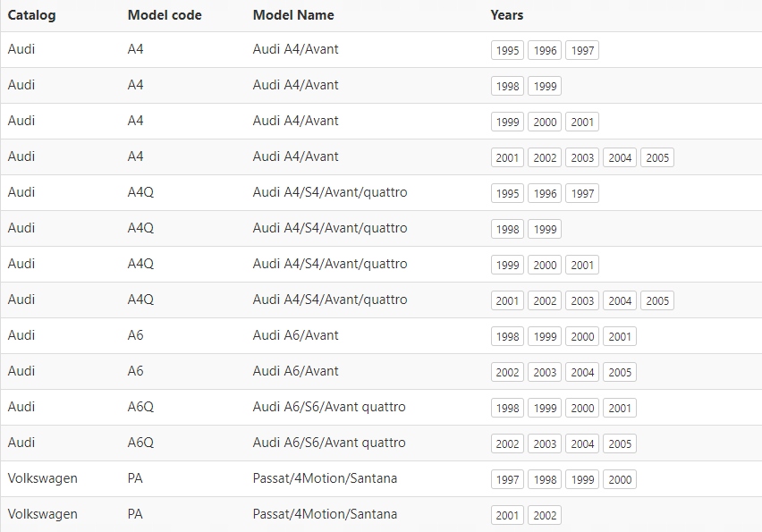
Task: Choose year 1998 for model code A4
Action: pyautogui.click(x=507, y=87)
